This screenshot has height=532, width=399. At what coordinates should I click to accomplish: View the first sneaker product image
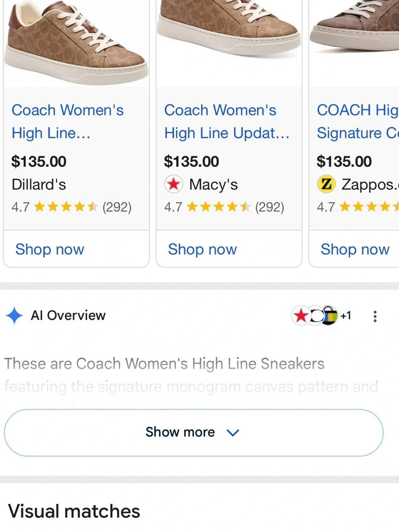76,43
